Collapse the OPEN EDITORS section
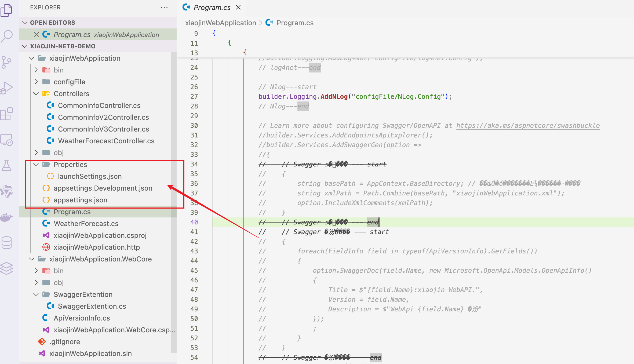 pyautogui.click(x=25, y=23)
